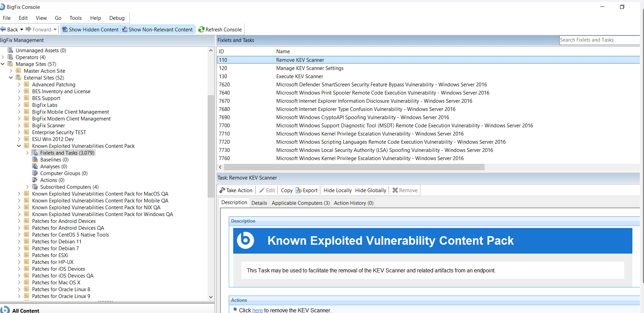Select the Defender SmartScreen Security Feature Bypass fixlet
This screenshot has height=313, width=644.
(428, 85)
